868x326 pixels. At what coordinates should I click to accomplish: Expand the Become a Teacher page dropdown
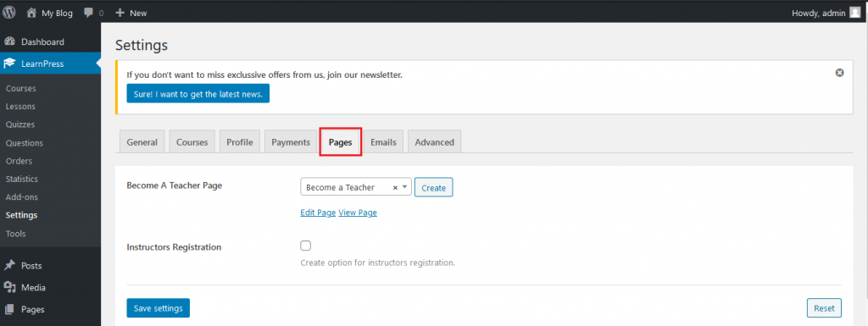pos(404,187)
